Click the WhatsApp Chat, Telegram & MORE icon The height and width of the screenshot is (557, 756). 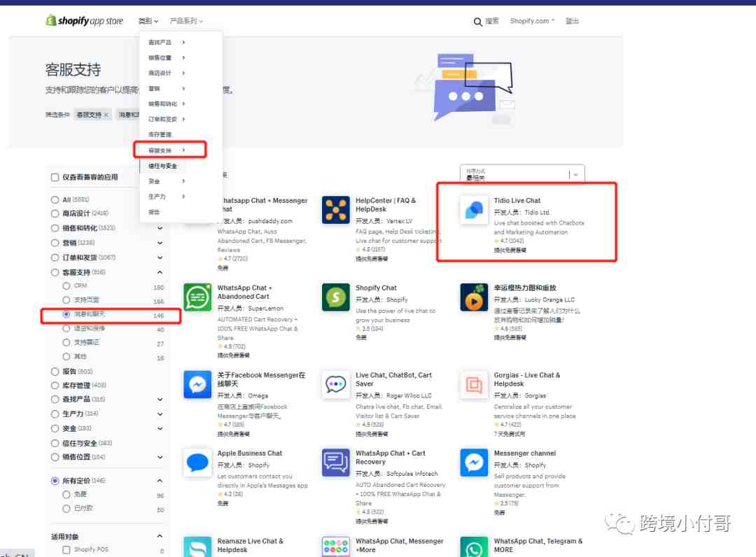click(474, 547)
